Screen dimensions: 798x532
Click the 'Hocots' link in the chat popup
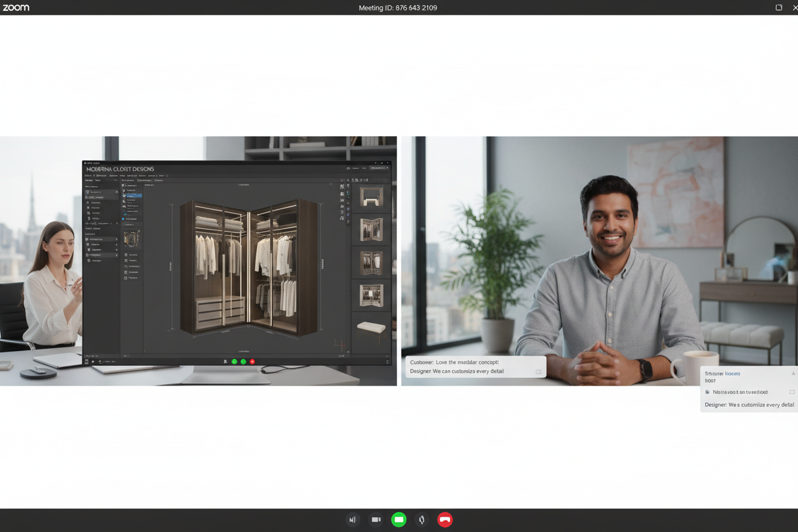point(732,373)
